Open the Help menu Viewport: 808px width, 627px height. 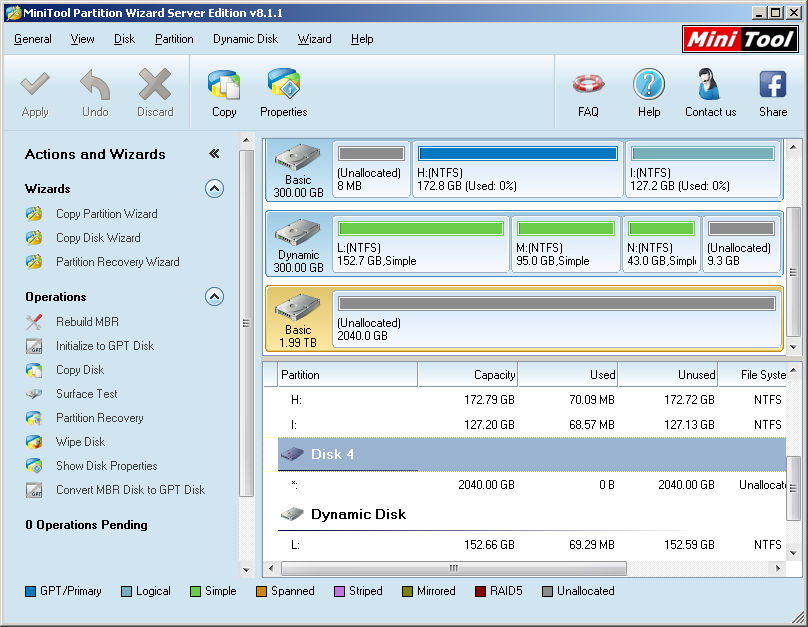[x=362, y=39]
